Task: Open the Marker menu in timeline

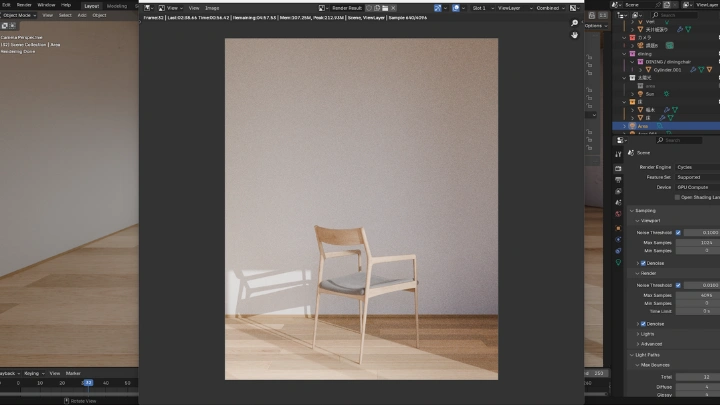Action: tap(73, 373)
